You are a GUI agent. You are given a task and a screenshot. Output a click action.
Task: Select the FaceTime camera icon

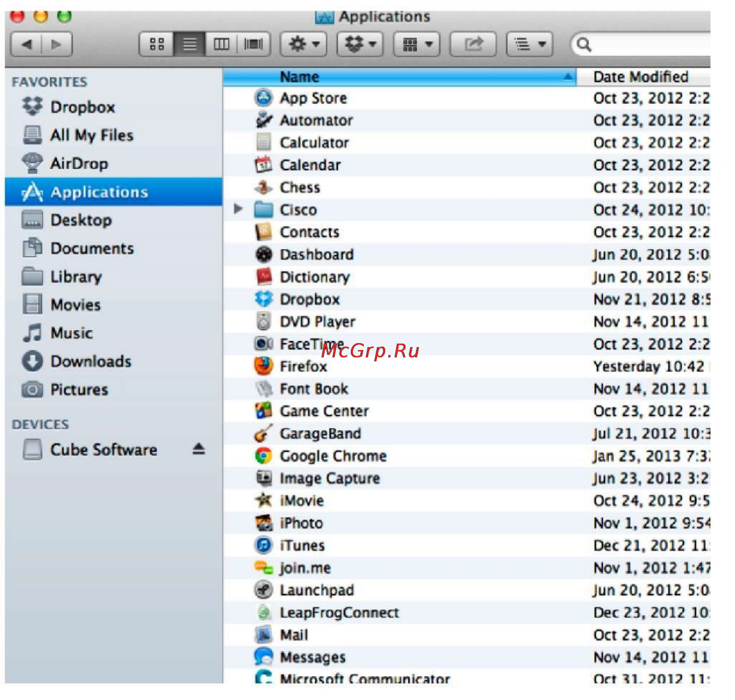[263, 344]
